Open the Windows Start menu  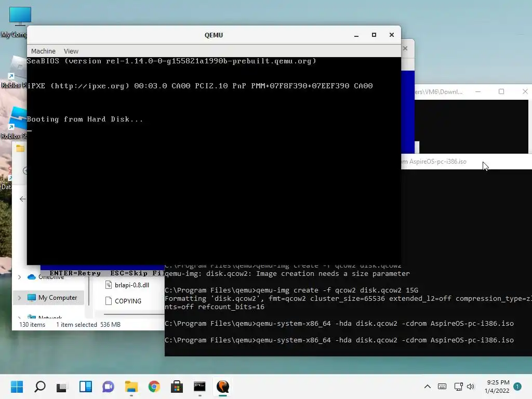click(x=17, y=387)
